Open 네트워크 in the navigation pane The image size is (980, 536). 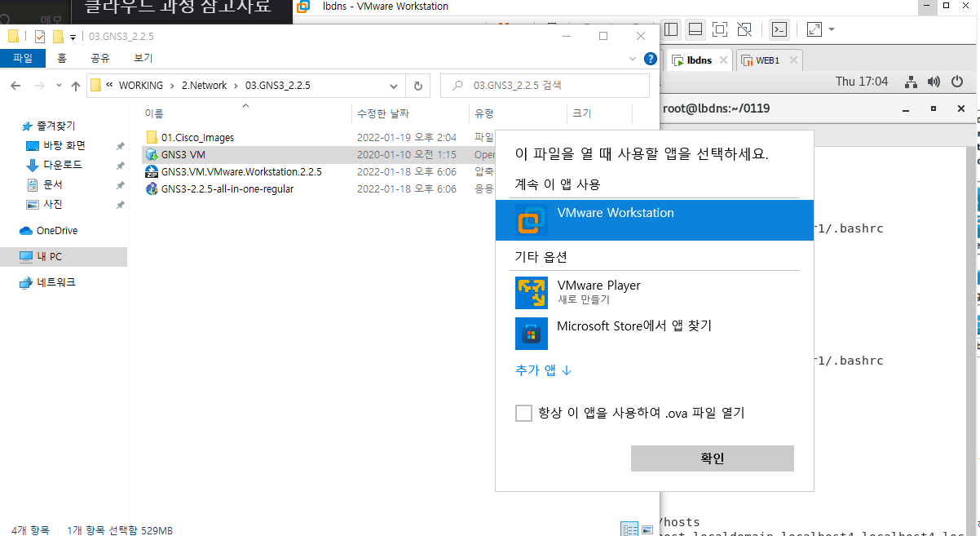tap(55, 282)
